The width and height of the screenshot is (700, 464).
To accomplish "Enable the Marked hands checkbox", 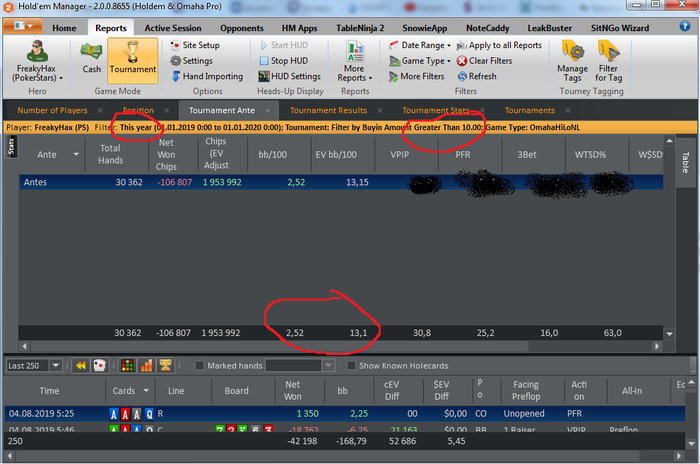I will pos(200,366).
